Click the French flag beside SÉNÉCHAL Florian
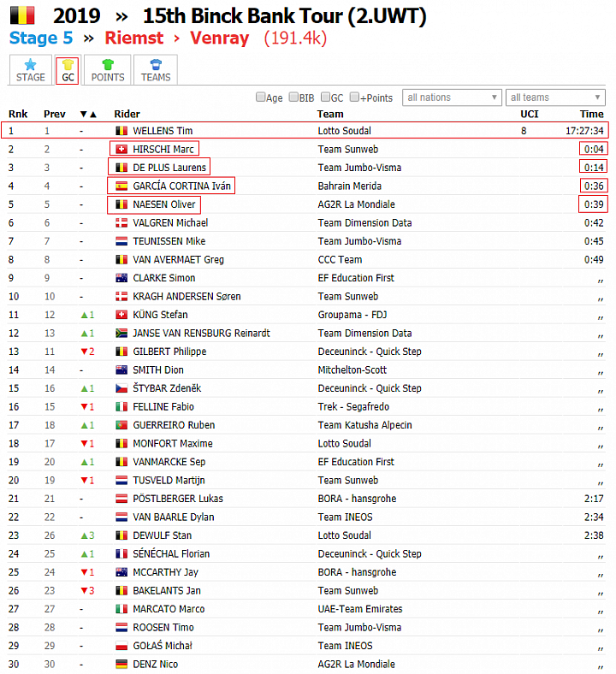The height and width of the screenshot is (674, 616). [121, 553]
